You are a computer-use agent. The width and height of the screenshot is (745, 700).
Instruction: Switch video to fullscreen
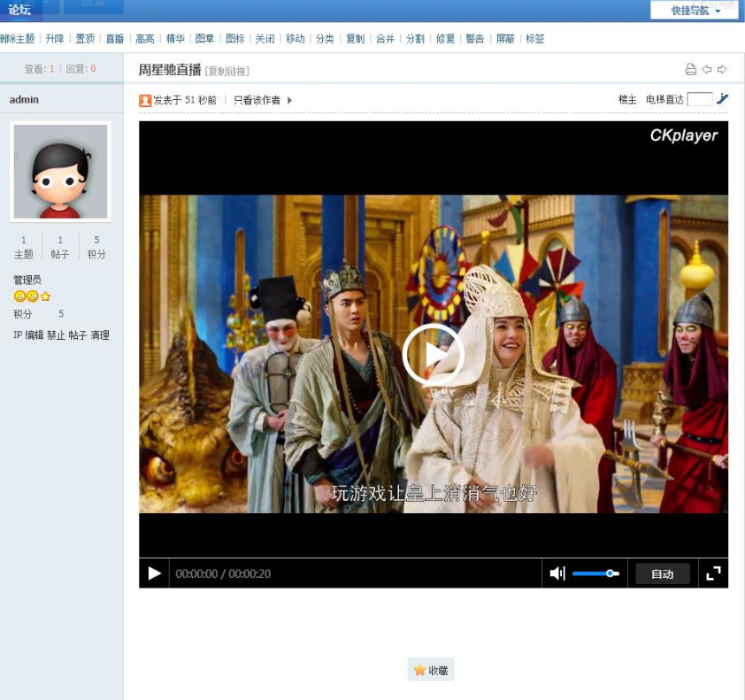(x=713, y=573)
